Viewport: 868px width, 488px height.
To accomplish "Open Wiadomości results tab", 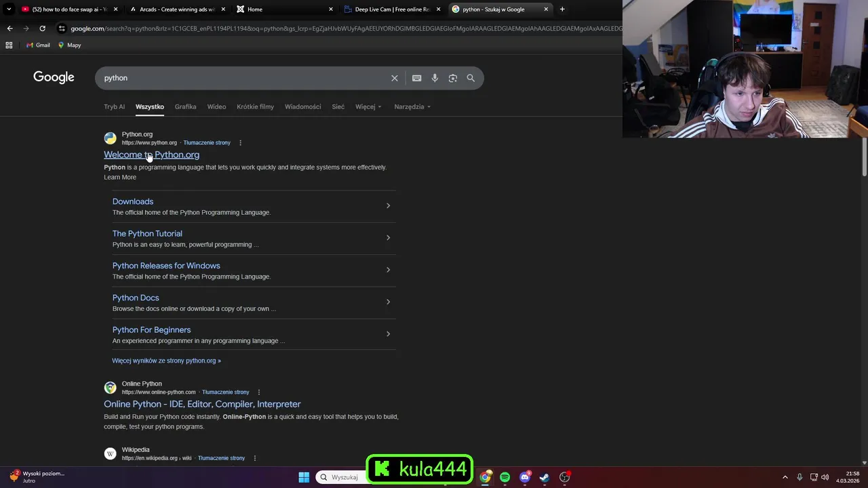I will coord(302,106).
